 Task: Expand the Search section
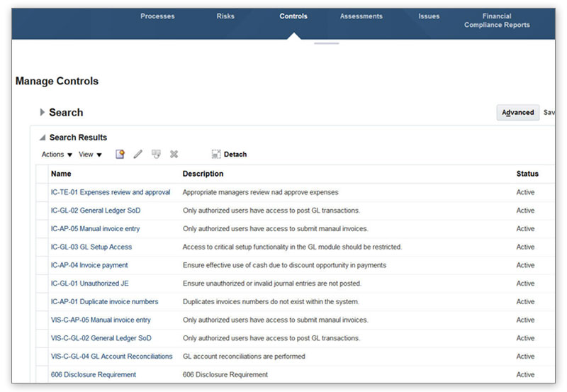pyautogui.click(x=43, y=112)
